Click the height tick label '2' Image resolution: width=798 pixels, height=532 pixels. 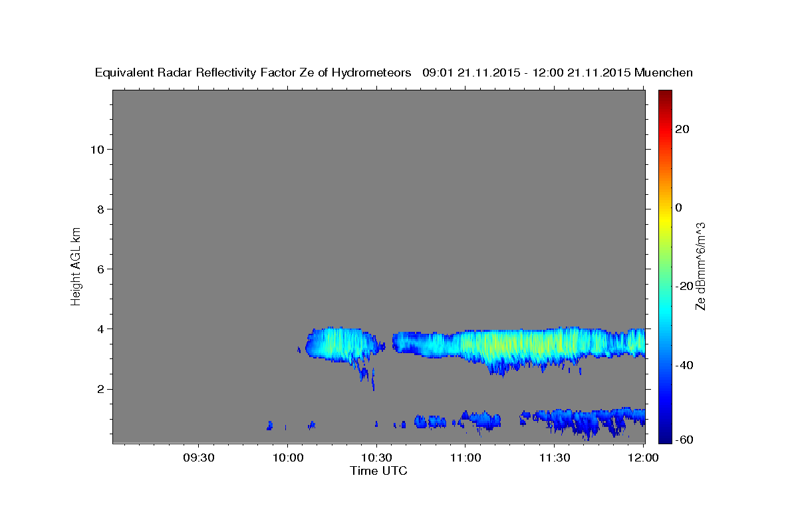99,388
